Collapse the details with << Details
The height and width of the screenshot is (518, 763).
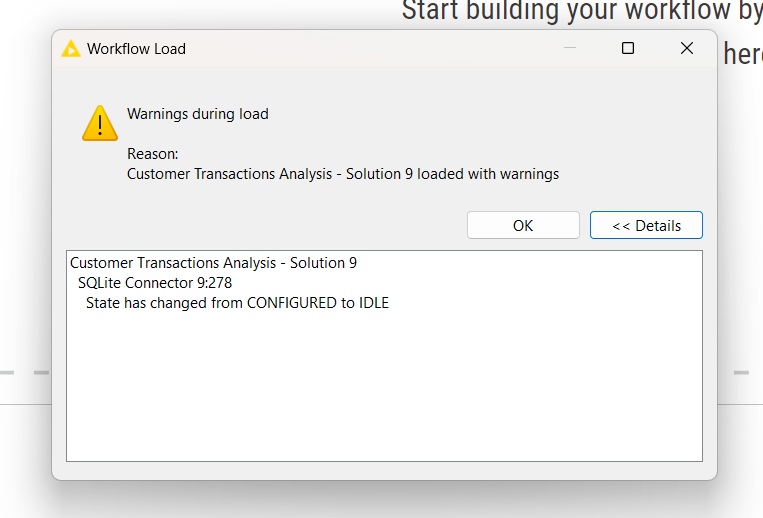(646, 225)
